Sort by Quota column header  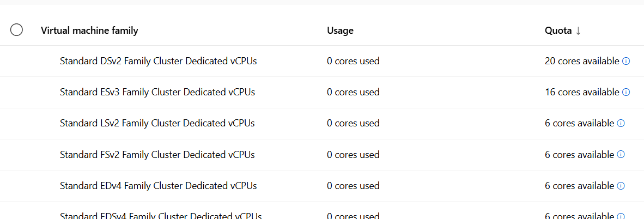[x=558, y=31]
